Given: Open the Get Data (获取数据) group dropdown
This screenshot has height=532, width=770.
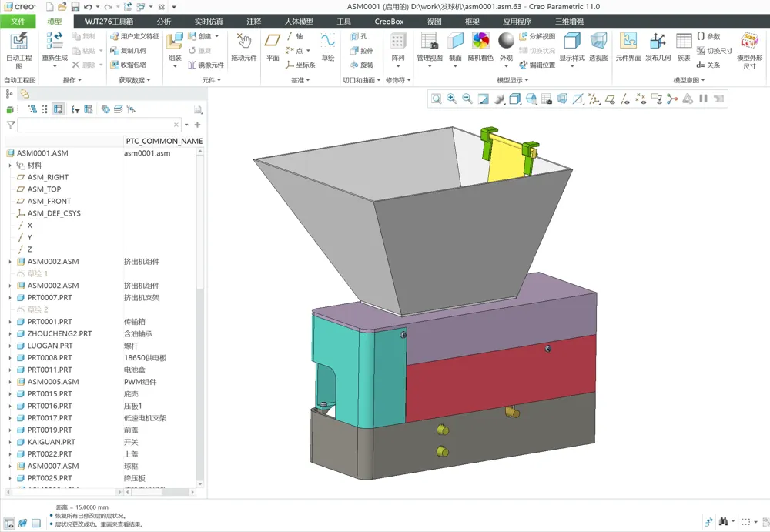Looking at the screenshot, I should click(x=134, y=80).
